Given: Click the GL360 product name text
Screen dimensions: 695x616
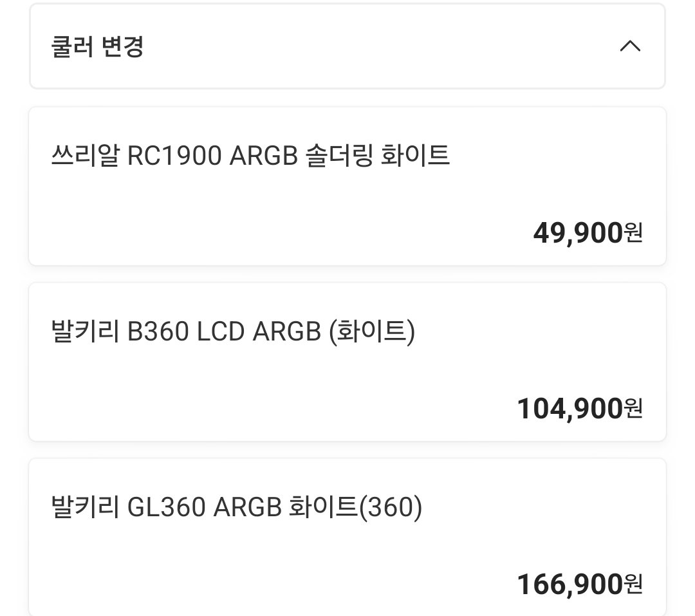Looking at the screenshot, I should click(x=237, y=507).
